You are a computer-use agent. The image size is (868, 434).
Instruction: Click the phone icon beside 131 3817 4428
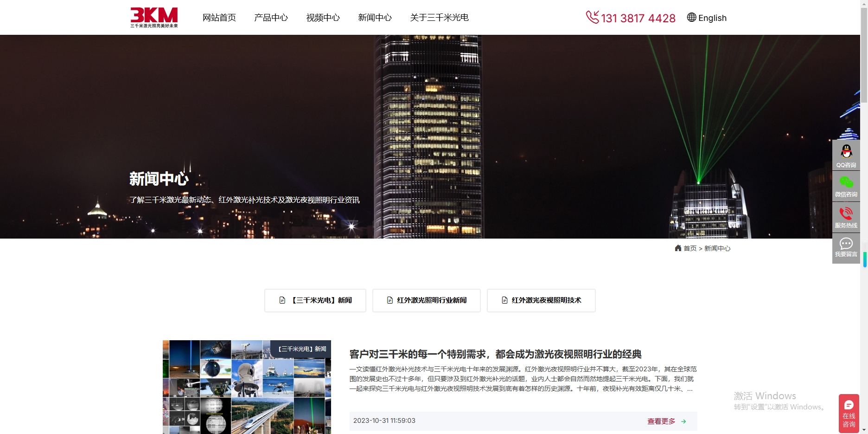click(x=592, y=18)
